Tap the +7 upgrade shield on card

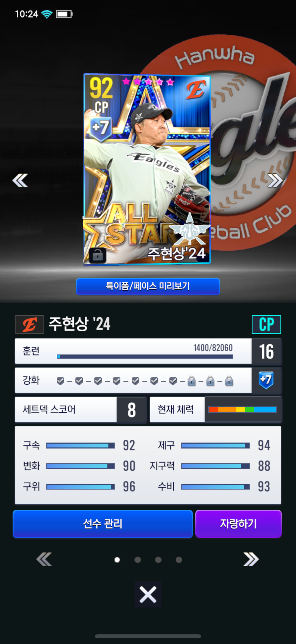point(101,128)
